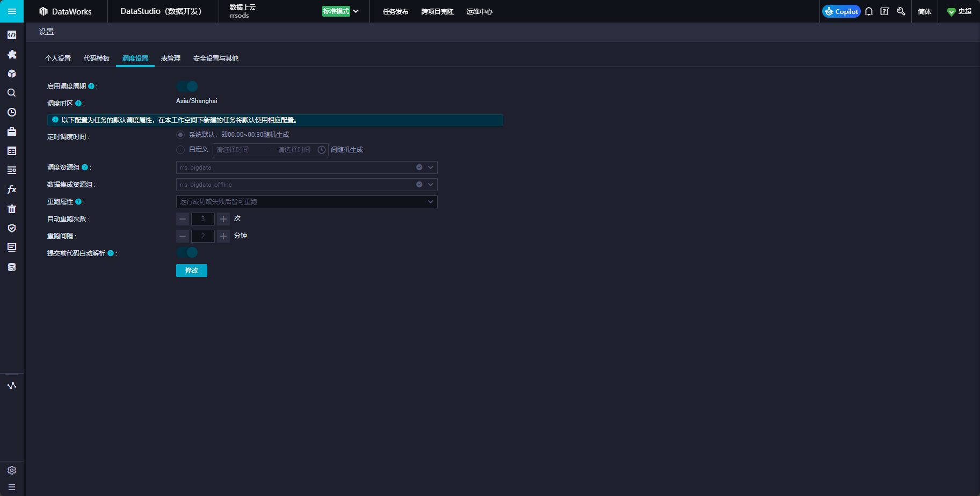Open the shield check sidebar icon
This screenshot has height=496, width=980.
[12, 228]
